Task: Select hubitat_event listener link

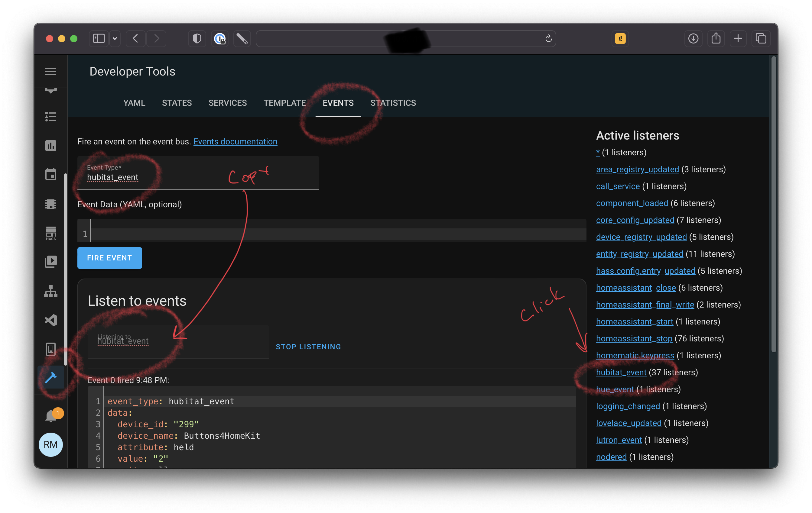Action: coord(621,372)
